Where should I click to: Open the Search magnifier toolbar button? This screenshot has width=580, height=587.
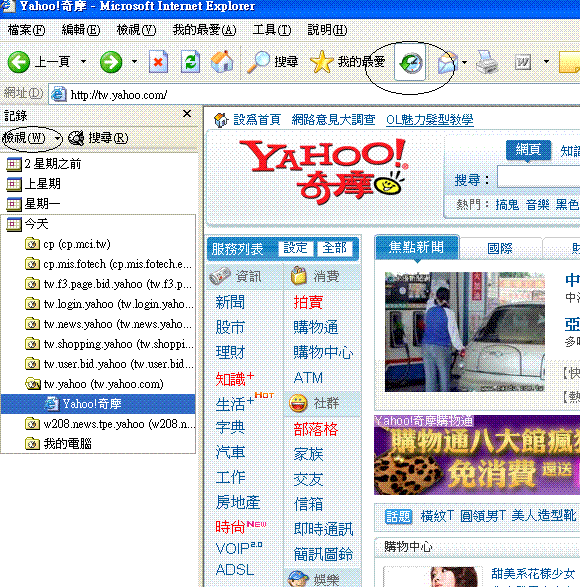(273, 62)
